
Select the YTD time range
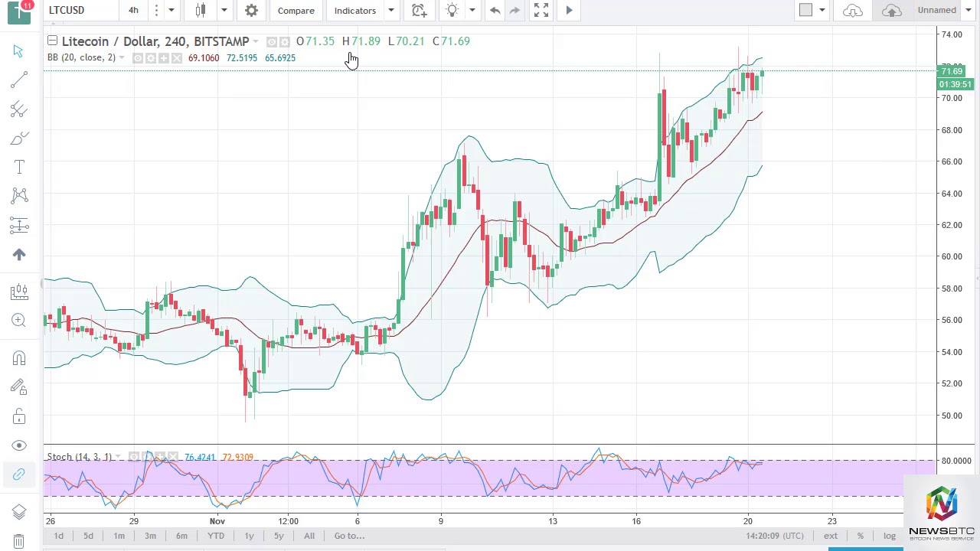pos(216,536)
